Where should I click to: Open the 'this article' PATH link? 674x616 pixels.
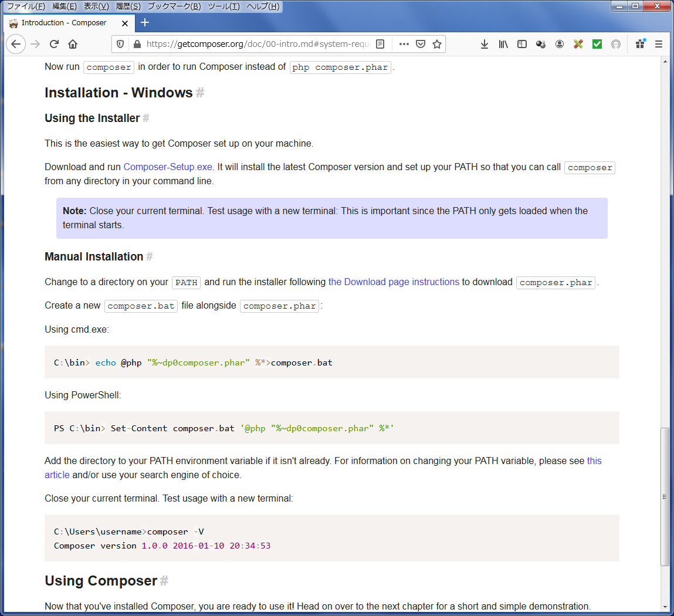point(594,461)
